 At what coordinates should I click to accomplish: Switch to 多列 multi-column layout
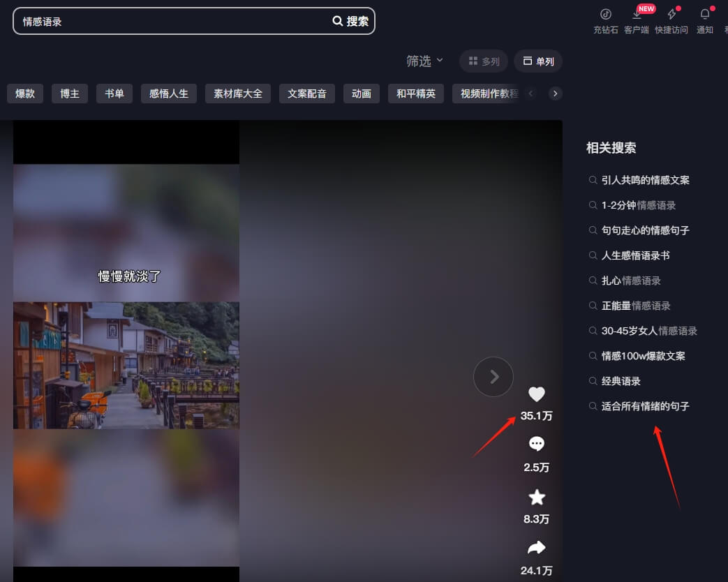483,61
